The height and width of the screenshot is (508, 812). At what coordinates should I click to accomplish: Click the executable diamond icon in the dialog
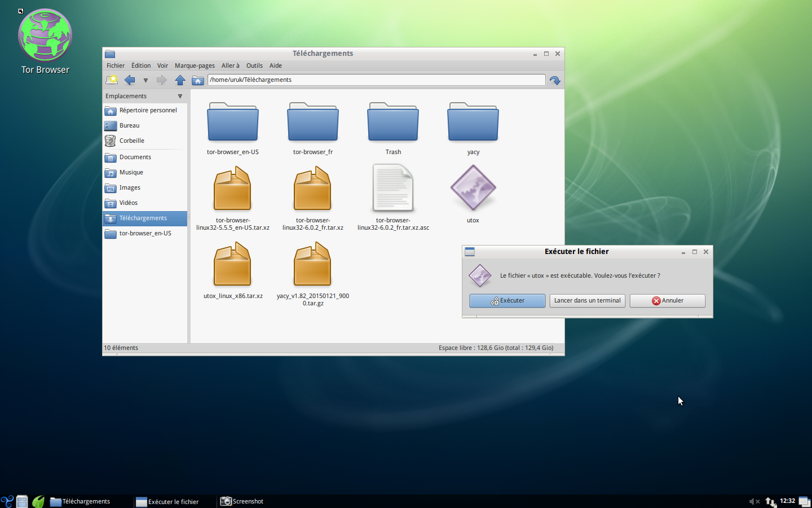480,276
